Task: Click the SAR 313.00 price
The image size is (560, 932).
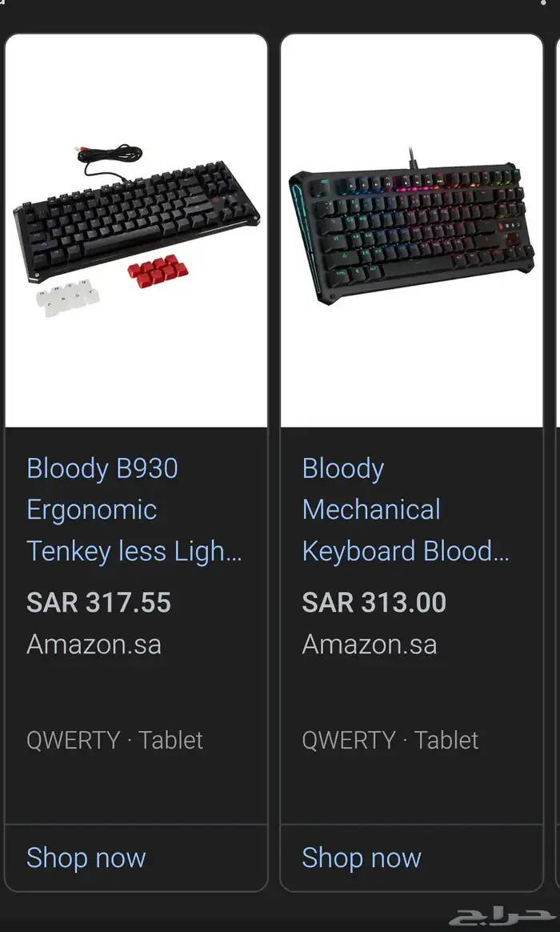Action: click(x=374, y=603)
